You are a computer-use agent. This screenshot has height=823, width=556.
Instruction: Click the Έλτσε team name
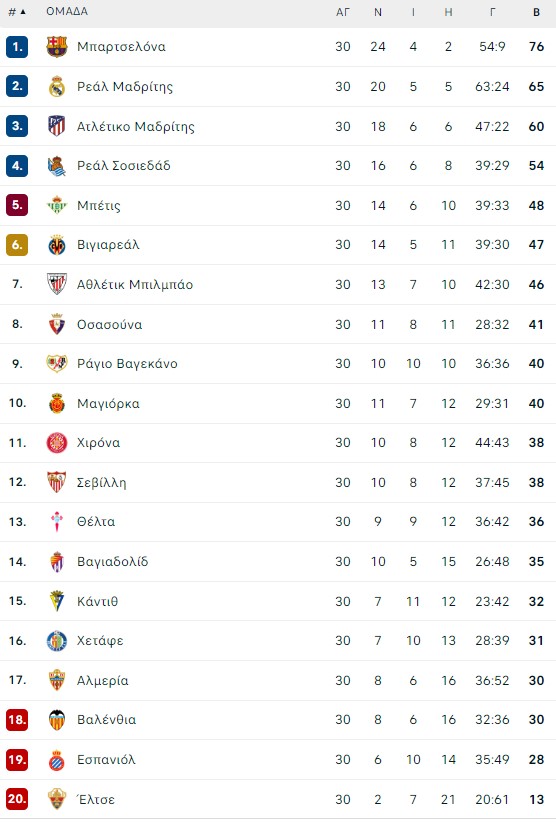pyautogui.click(x=96, y=799)
